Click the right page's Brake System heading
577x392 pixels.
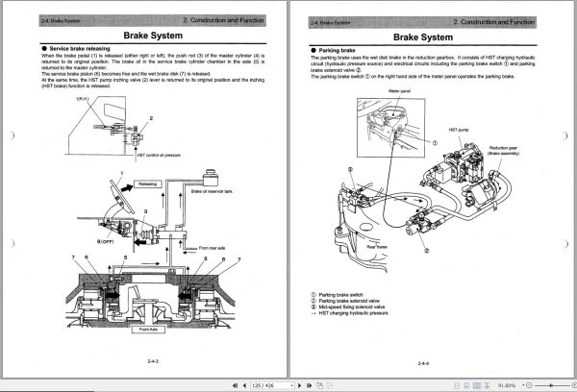[x=423, y=37]
